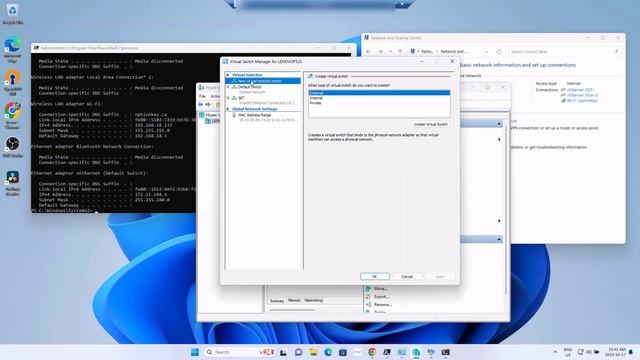The width and height of the screenshot is (640, 360).
Task: Select 'New virtual network switch' in switch list
Action: pos(263,81)
